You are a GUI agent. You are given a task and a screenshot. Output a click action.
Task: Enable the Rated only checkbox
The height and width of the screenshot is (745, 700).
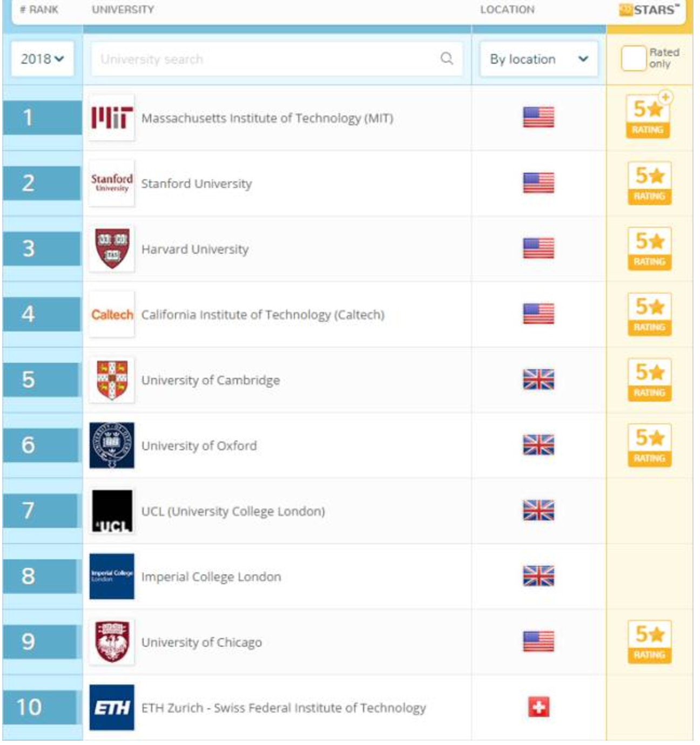[x=634, y=58]
